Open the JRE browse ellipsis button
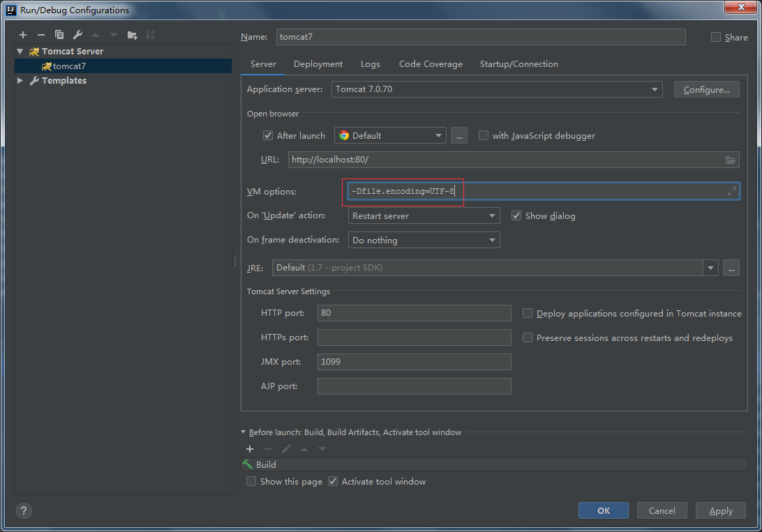The height and width of the screenshot is (532, 762). pyautogui.click(x=731, y=268)
